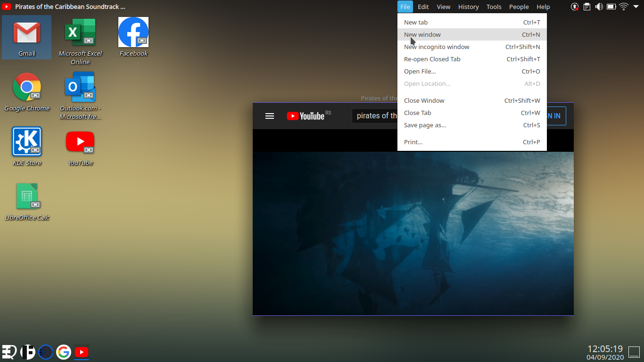
Task: Close the open File menu
Action: (x=405, y=7)
